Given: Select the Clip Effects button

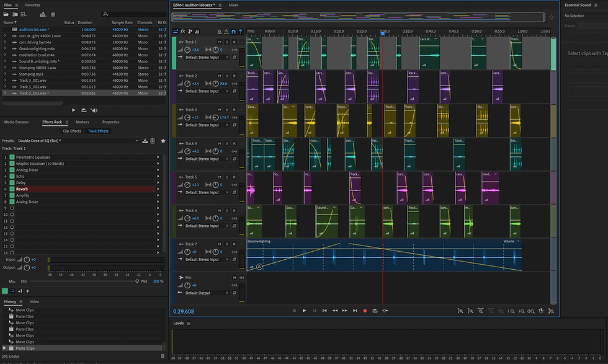Looking at the screenshot, I should [x=72, y=131].
